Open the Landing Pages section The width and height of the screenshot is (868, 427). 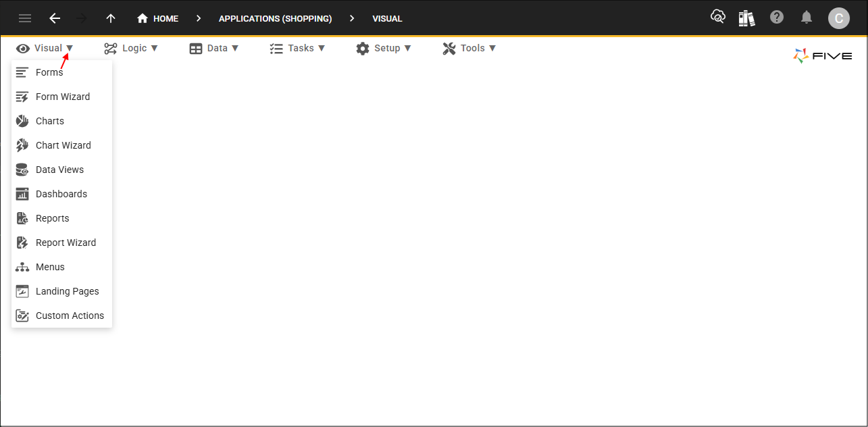click(67, 291)
